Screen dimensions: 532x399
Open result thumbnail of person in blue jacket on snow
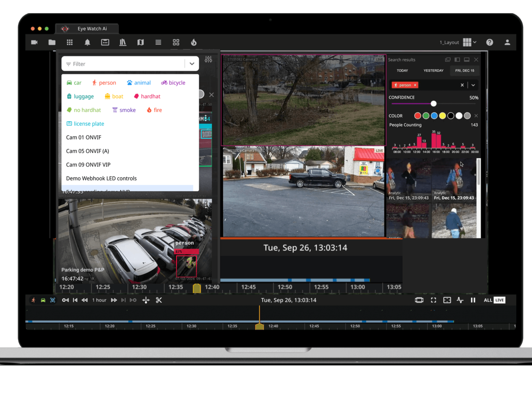pos(454,221)
